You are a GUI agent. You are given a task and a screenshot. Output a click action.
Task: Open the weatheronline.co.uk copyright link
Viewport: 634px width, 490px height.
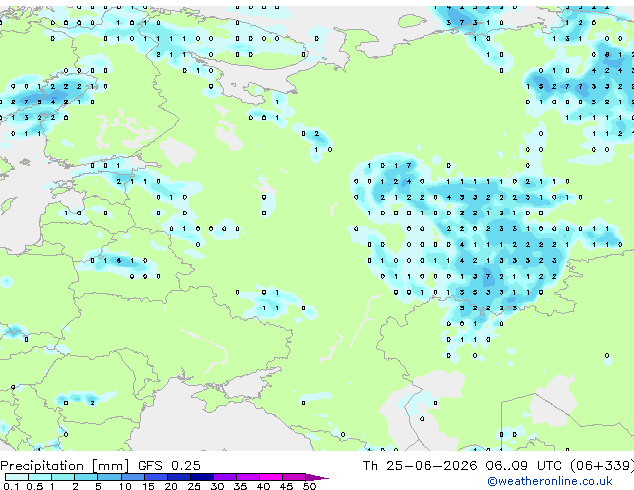pos(550,481)
